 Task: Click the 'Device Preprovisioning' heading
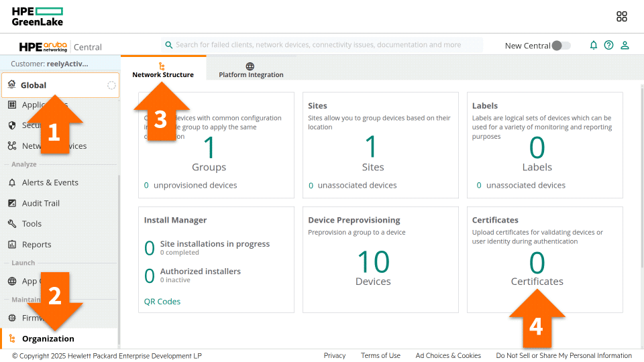[x=354, y=220]
